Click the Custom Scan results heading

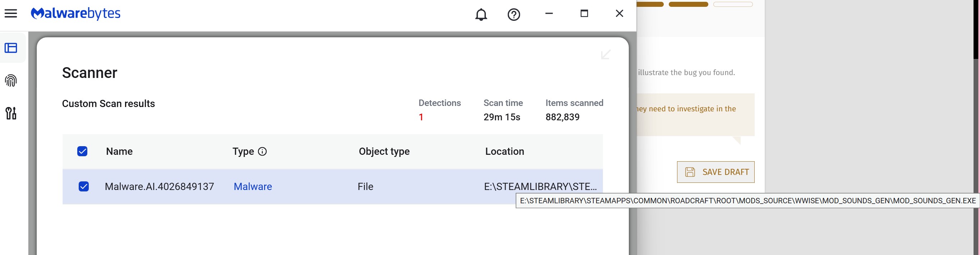coord(109,103)
